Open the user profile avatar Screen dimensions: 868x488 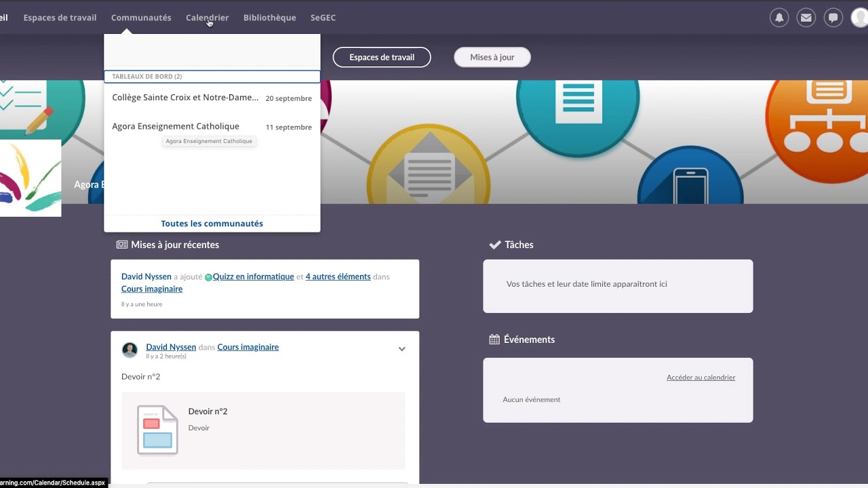pos(859,18)
